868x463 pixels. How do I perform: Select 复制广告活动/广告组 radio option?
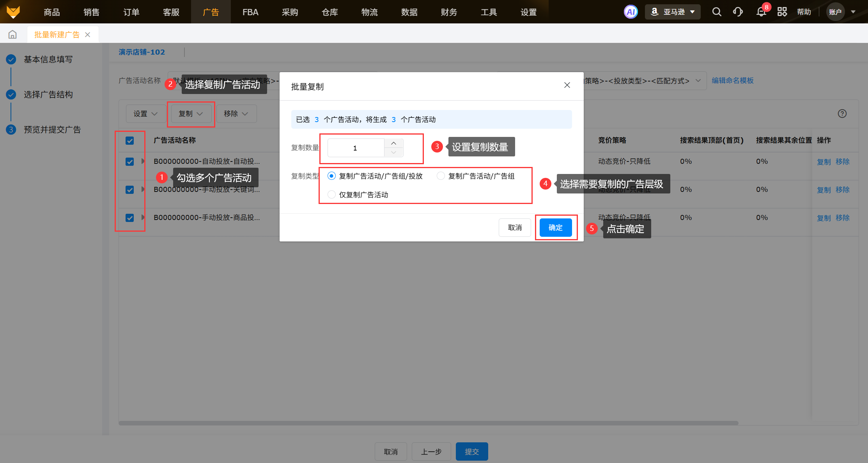tap(441, 176)
